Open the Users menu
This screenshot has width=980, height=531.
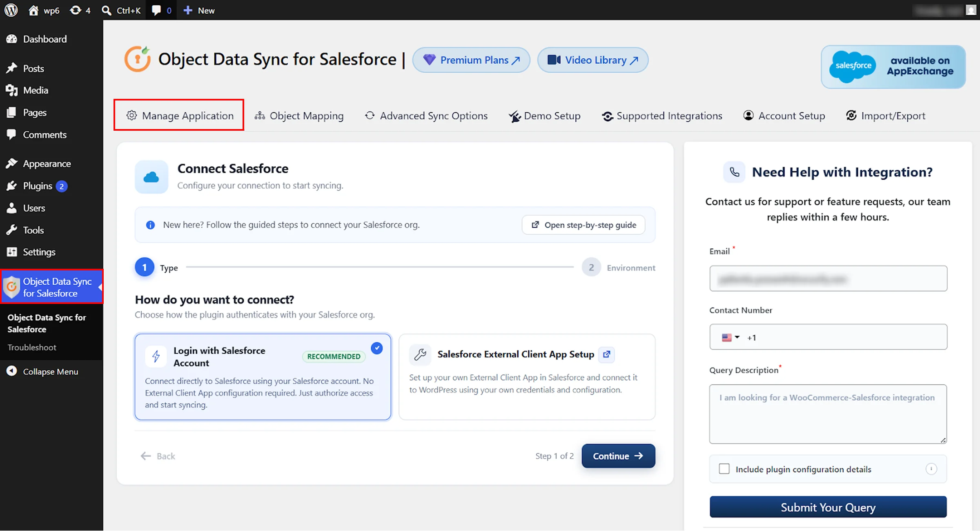coord(34,208)
